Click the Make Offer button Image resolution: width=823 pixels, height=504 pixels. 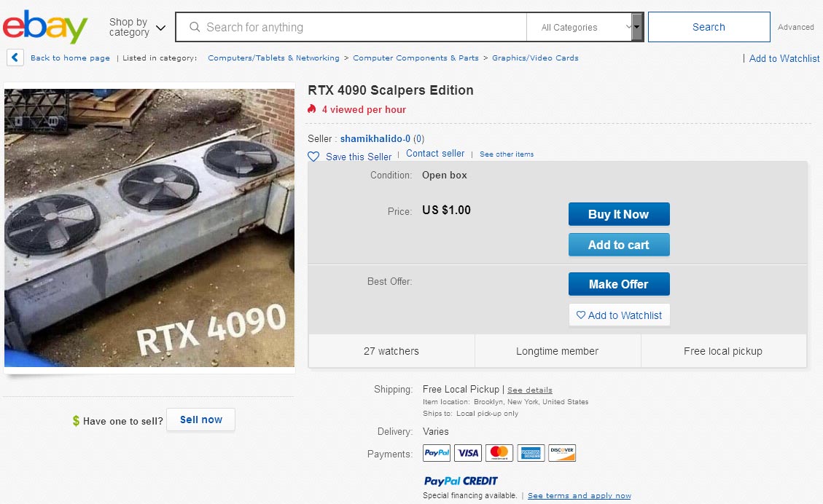(x=619, y=284)
